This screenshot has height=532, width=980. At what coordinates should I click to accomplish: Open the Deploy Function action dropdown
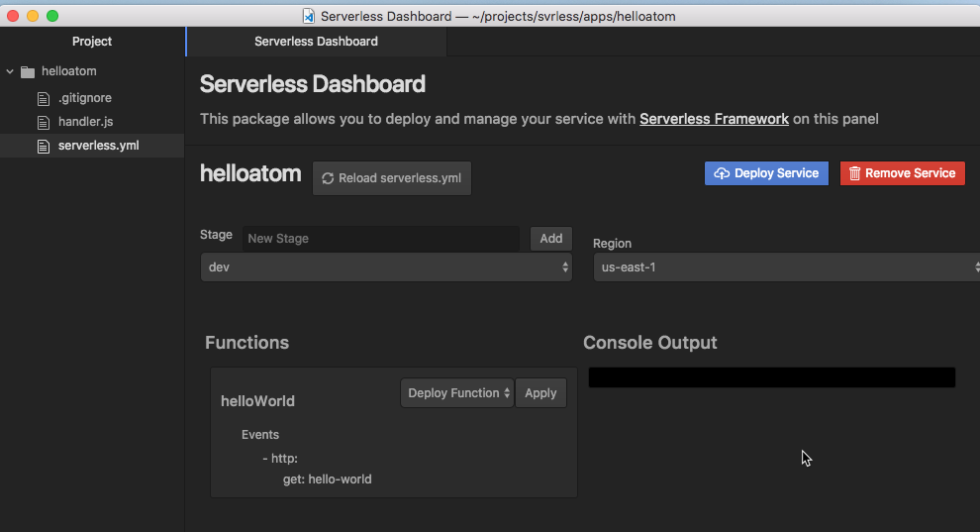[x=457, y=392]
